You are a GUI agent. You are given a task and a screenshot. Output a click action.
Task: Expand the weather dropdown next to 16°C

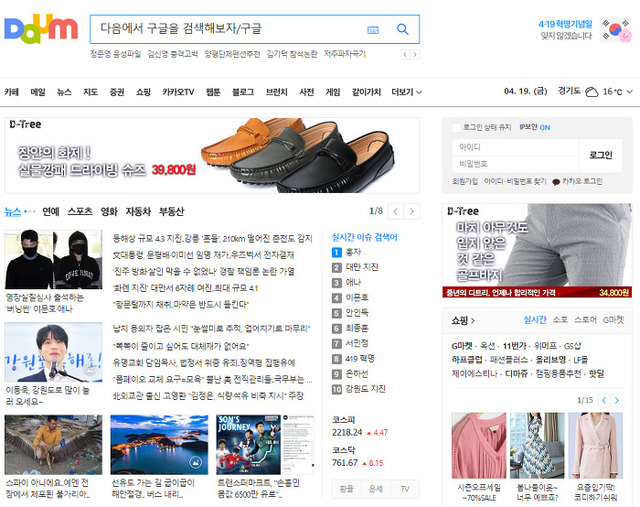pos(630,92)
